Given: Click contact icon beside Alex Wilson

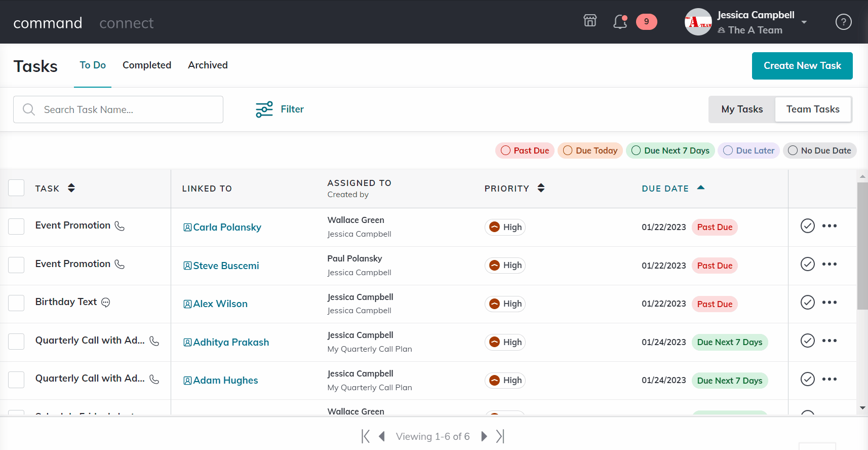Looking at the screenshot, I should coord(187,304).
